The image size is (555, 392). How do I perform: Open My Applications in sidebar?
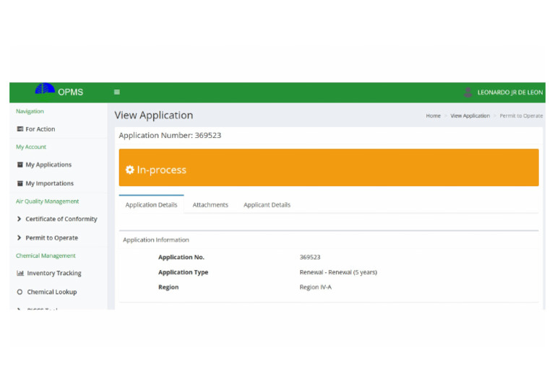(x=59, y=165)
